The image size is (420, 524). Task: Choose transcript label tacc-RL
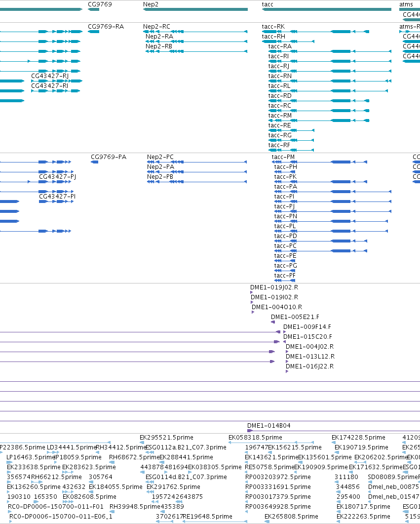click(x=279, y=85)
